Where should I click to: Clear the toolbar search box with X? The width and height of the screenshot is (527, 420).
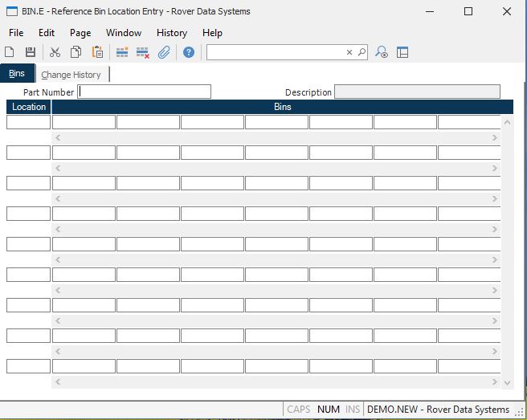click(x=349, y=52)
